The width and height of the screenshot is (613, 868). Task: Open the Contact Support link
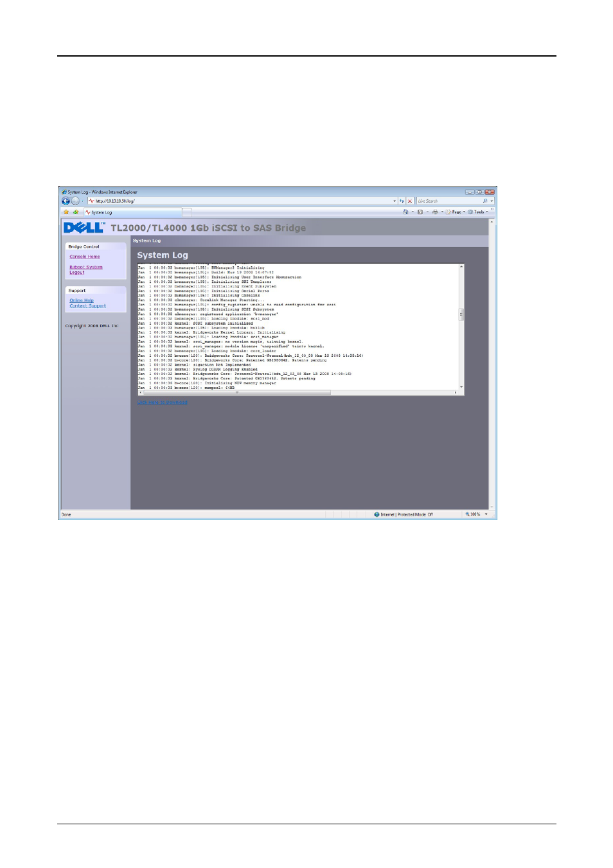88,306
